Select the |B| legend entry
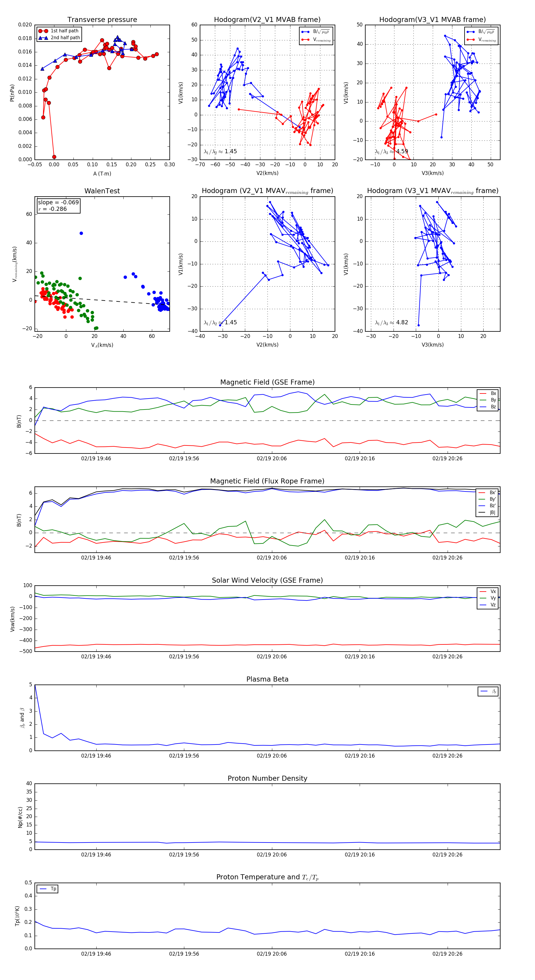 [x=487, y=513]
